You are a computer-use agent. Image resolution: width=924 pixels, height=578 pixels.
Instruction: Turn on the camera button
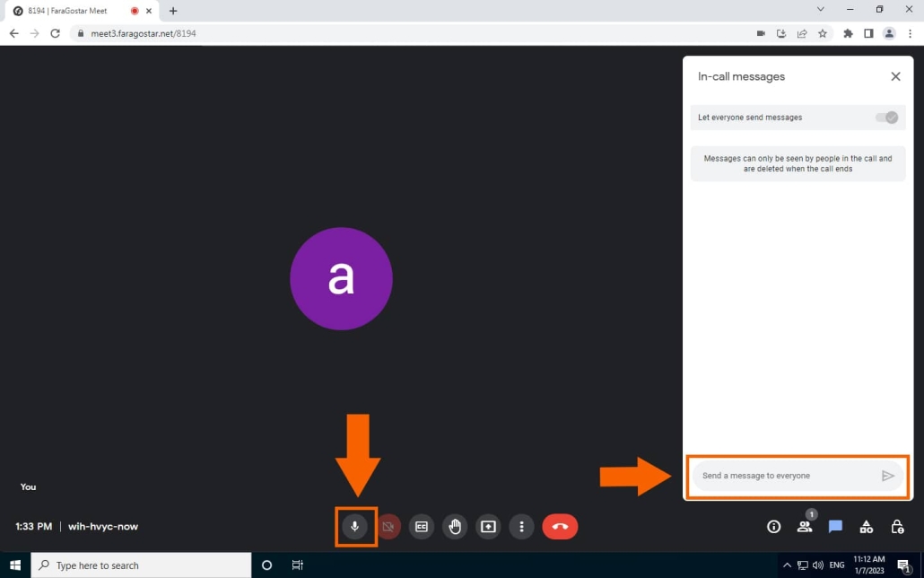388,527
